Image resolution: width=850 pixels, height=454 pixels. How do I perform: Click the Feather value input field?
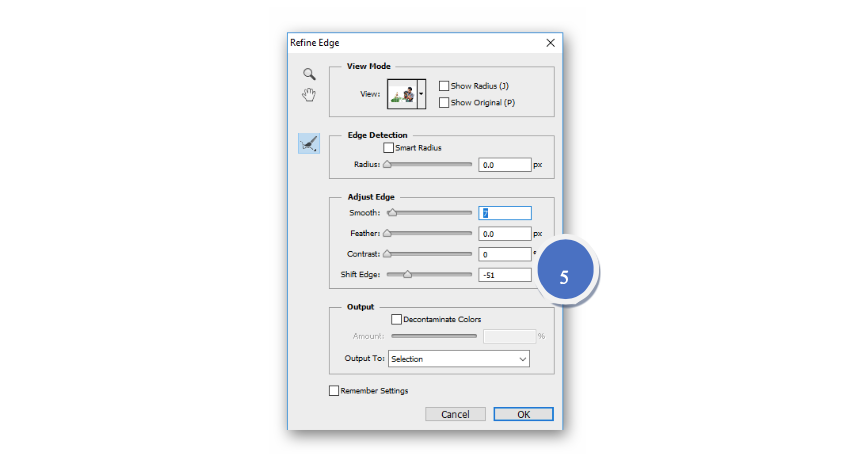[504, 233]
